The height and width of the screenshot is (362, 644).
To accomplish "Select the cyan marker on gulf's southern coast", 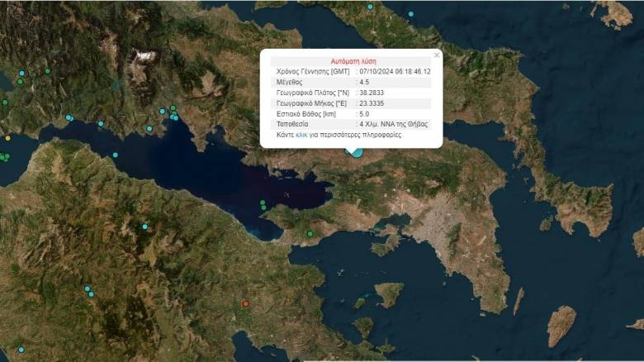I will click(144, 226).
